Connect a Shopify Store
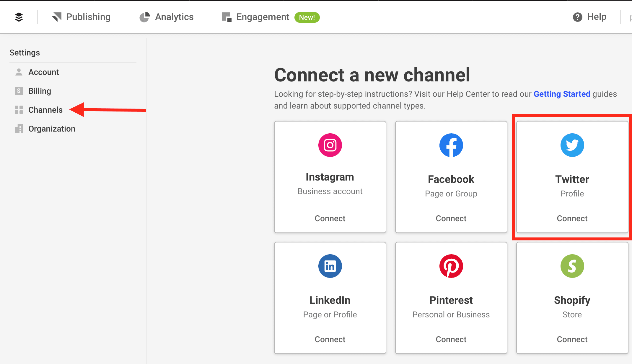Image resolution: width=632 pixels, height=364 pixels. (572, 339)
